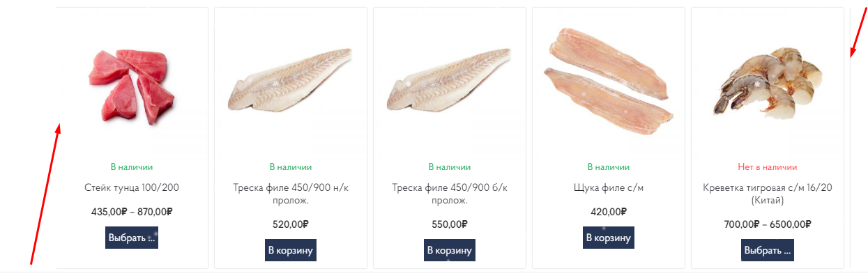
Task: Open 'Креветка тигровая с/м 16/20' title link
Action: click(768, 194)
